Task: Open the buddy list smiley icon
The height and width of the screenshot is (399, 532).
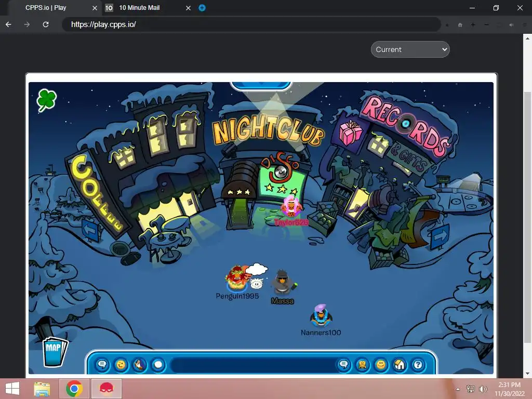Action: [381, 365]
